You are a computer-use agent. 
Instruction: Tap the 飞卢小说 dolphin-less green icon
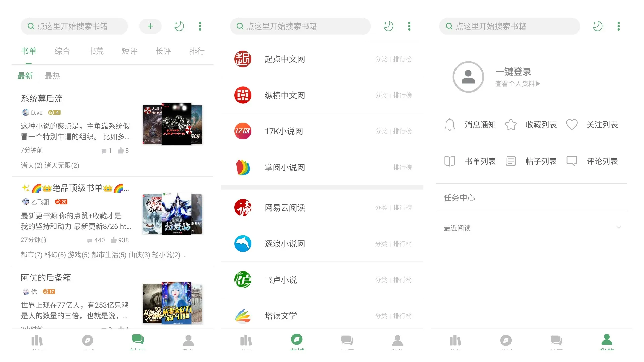click(x=243, y=280)
